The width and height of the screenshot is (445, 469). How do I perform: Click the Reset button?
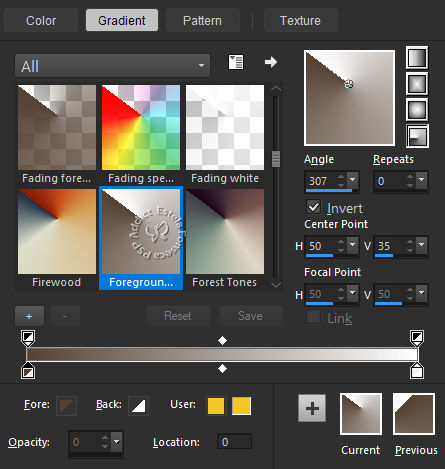[x=178, y=316]
